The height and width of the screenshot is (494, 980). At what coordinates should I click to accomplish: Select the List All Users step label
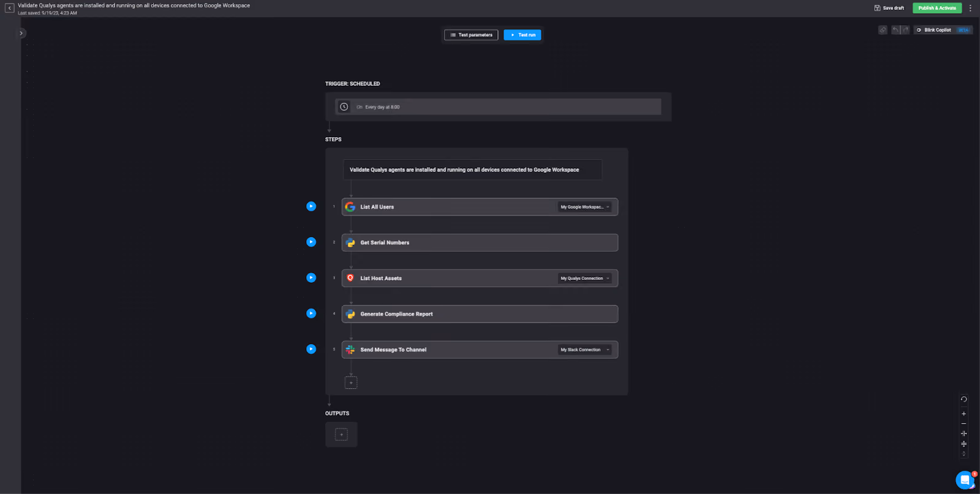click(377, 207)
